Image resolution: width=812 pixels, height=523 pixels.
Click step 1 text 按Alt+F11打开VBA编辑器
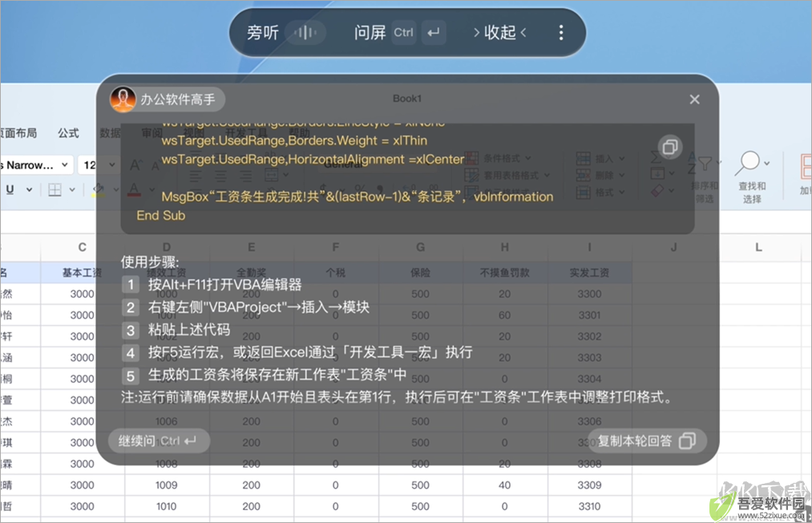pos(224,285)
